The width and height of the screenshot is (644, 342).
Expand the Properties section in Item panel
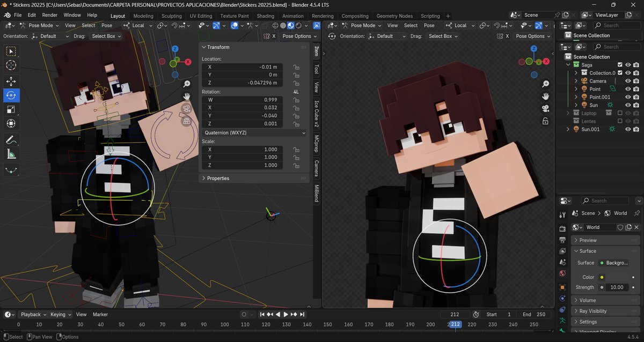pos(254,178)
